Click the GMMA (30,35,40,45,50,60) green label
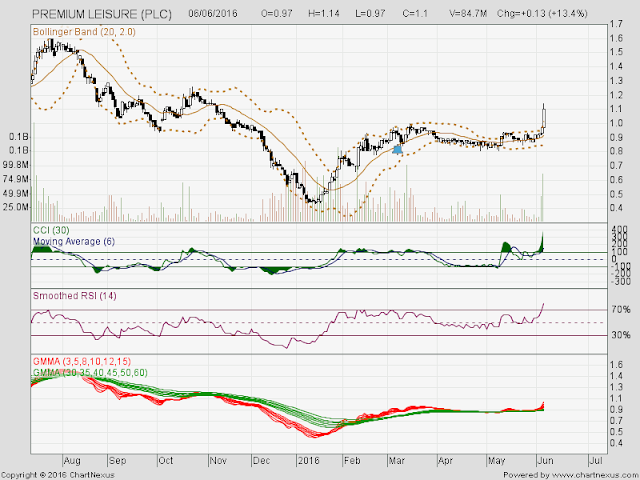The height and width of the screenshot is (480, 640). pos(90,372)
